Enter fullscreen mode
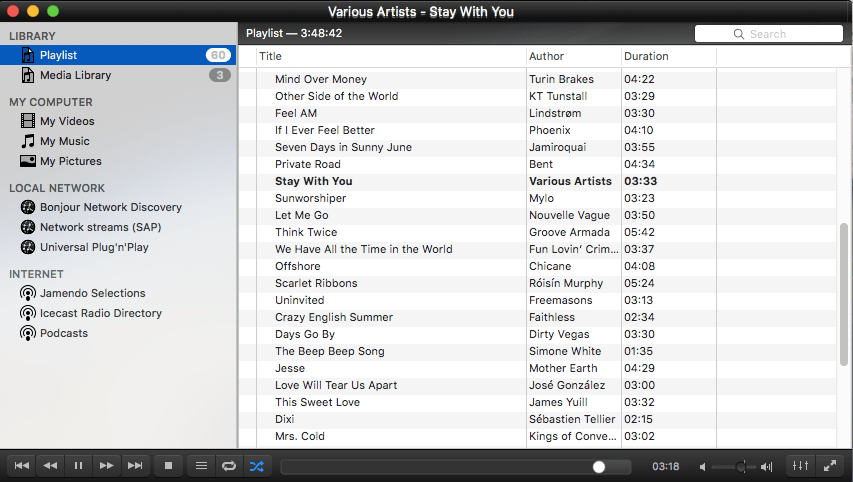This screenshot has height=482, width=853. (x=830, y=465)
